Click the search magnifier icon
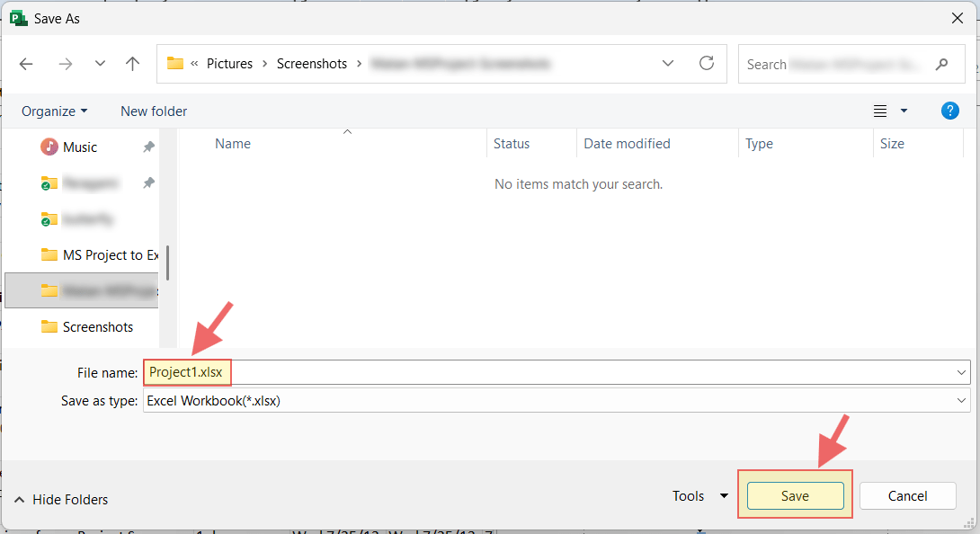This screenshot has height=534, width=980. point(941,64)
